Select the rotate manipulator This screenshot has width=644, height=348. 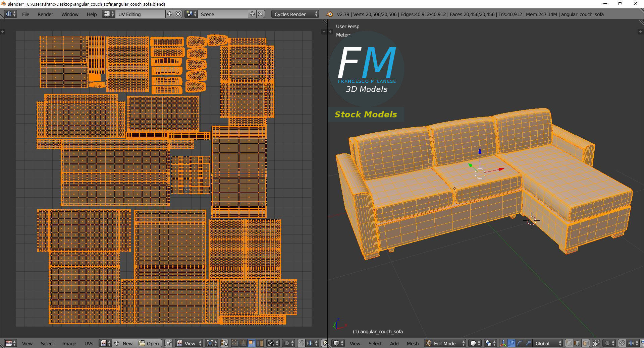click(520, 343)
